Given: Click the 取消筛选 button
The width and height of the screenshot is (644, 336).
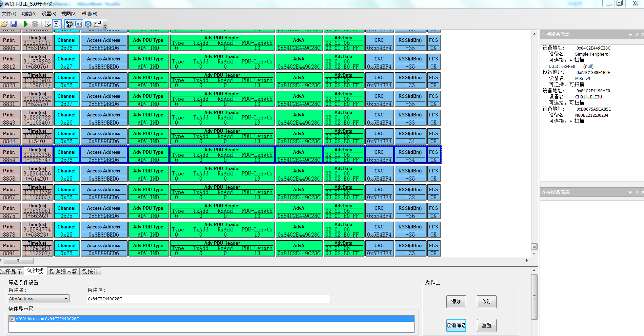Looking at the screenshot, I should pyautogui.click(x=456, y=325).
